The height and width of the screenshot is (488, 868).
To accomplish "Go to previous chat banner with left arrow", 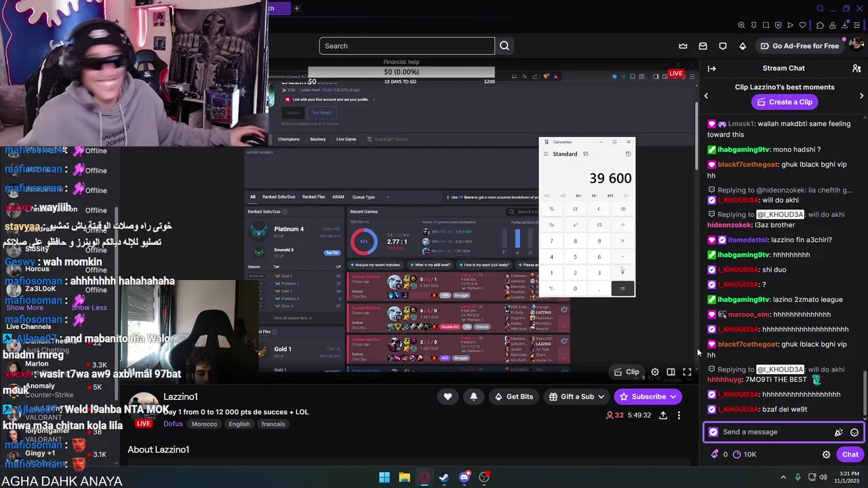I will tap(706, 96).
